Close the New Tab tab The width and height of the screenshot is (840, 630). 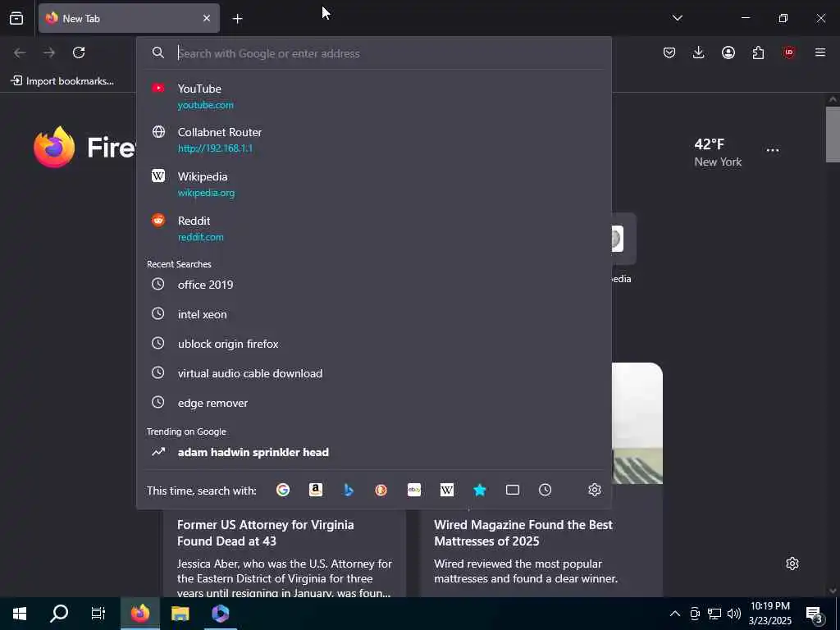(x=206, y=18)
